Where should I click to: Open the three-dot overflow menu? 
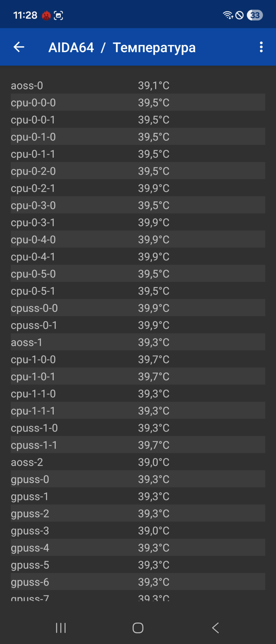(x=261, y=47)
